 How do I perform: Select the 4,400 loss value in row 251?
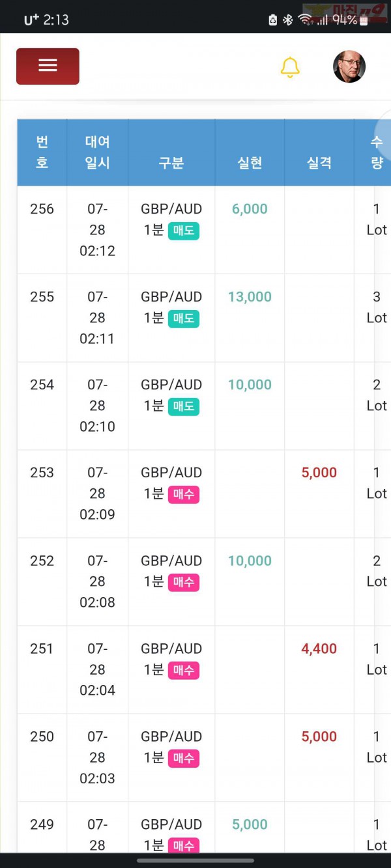coord(319,649)
